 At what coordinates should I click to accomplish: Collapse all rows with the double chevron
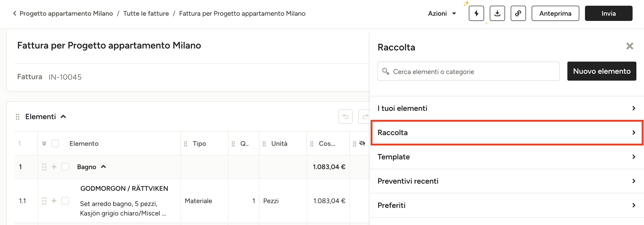[x=44, y=143]
